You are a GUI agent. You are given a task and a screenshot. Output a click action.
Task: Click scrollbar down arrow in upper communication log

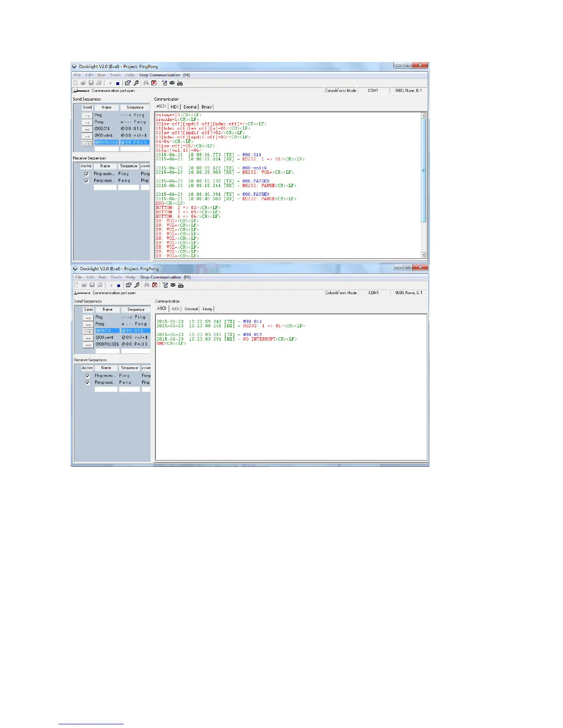[424, 255]
